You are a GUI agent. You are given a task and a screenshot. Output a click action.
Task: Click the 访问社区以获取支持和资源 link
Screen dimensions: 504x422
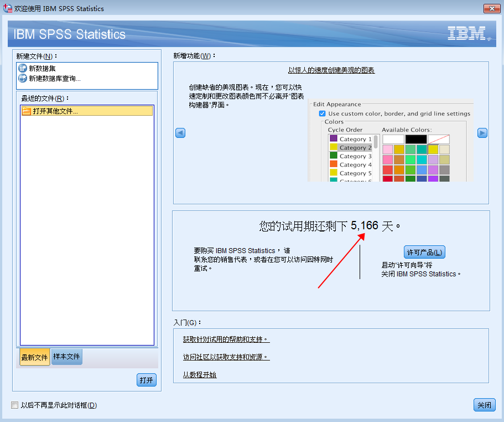tap(225, 357)
